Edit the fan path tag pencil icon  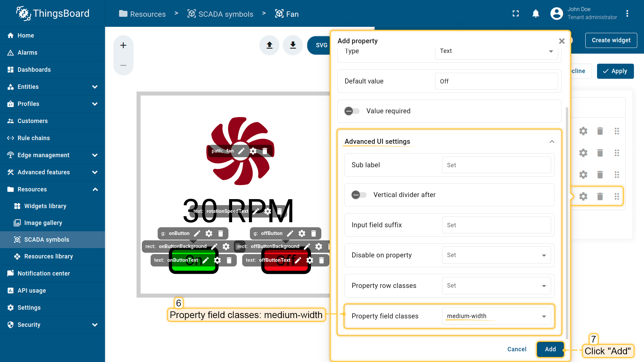point(241,151)
